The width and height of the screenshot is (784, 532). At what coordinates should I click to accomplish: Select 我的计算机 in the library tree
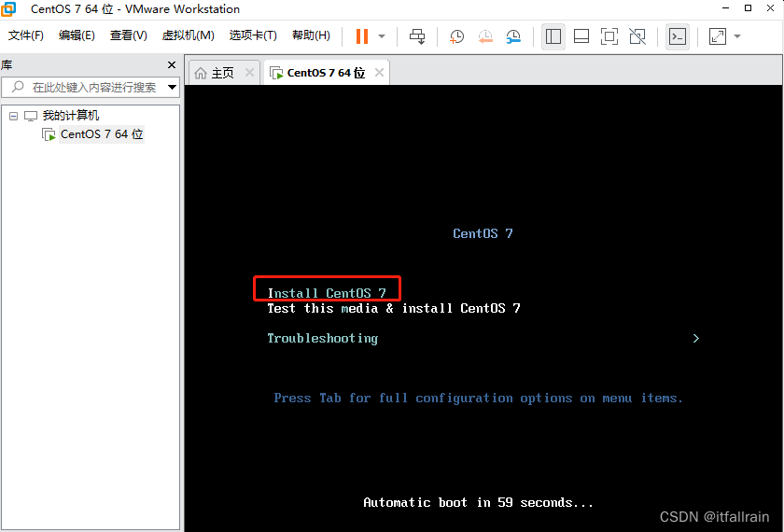(71, 116)
